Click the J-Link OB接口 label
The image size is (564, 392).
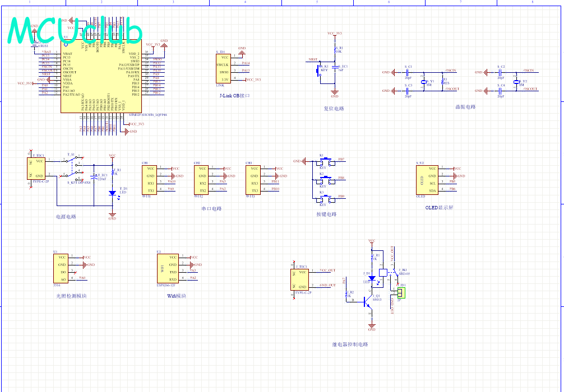(234, 96)
